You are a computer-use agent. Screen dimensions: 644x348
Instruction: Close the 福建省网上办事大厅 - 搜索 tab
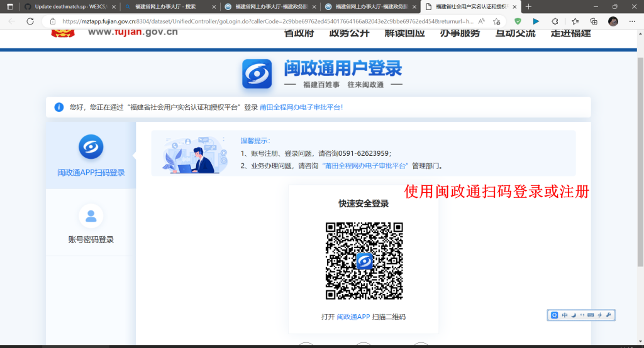pyautogui.click(x=214, y=6)
